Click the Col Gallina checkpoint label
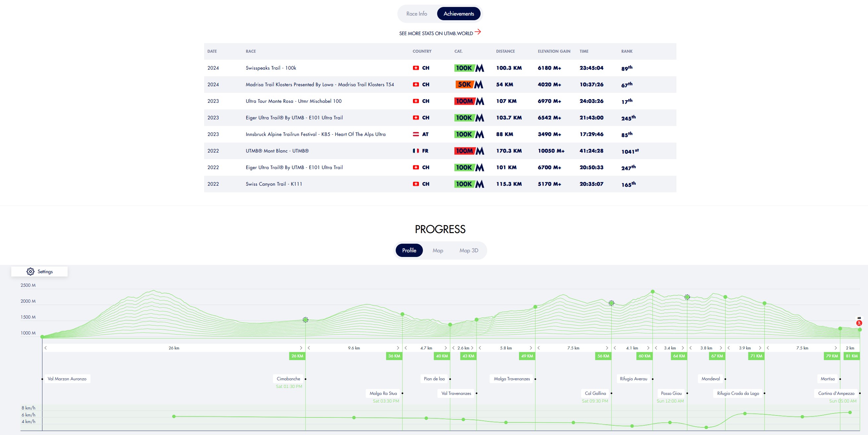The width and height of the screenshot is (868, 435). click(595, 394)
